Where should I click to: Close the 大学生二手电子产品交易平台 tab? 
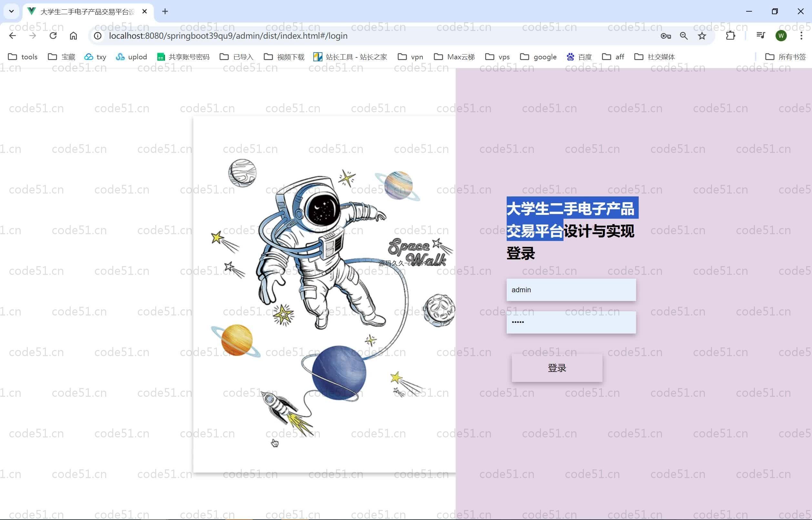click(x=145, y=12)
